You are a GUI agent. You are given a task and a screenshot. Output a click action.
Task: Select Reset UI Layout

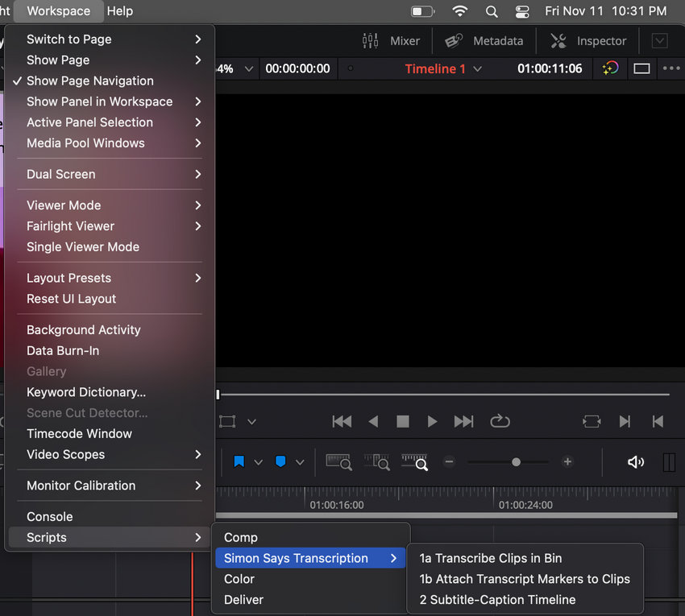click(110, 299)
